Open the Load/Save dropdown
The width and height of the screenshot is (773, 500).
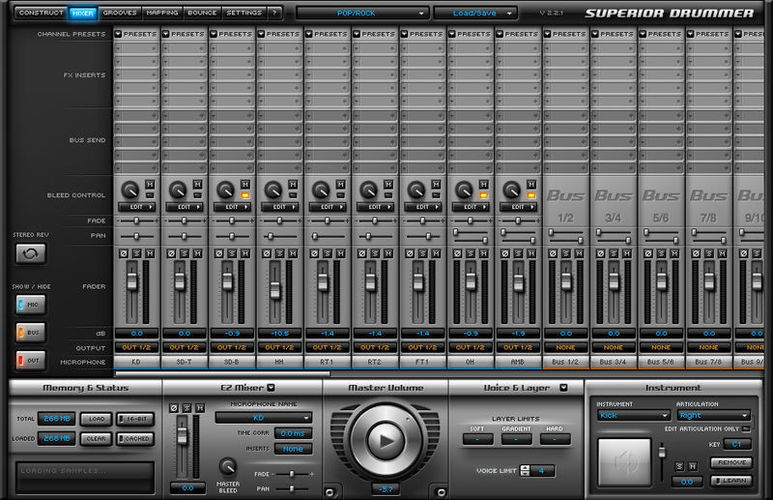(x=476, y=13)
